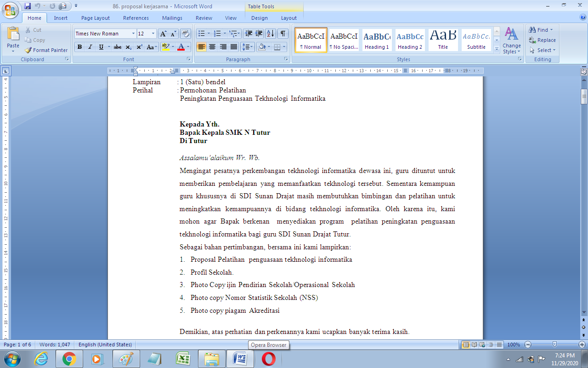Open the font size dropdown

coord(153,34)
